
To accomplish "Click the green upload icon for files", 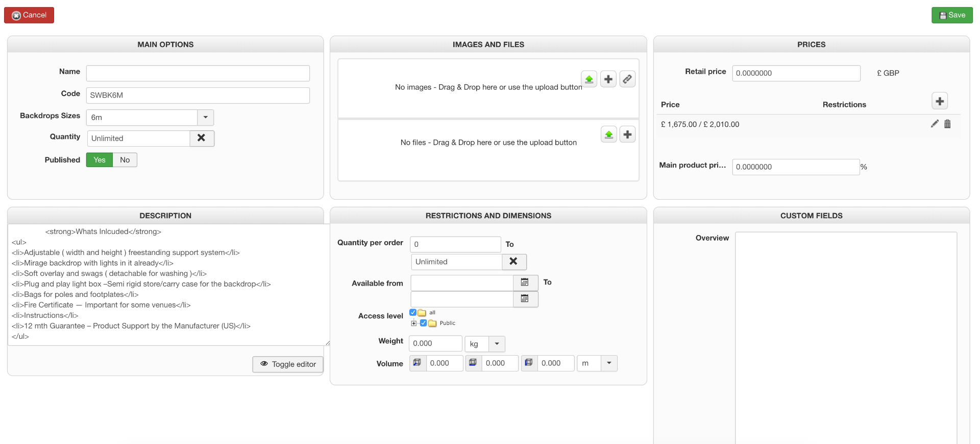I will pyautogui.click(x=609, y=134).
